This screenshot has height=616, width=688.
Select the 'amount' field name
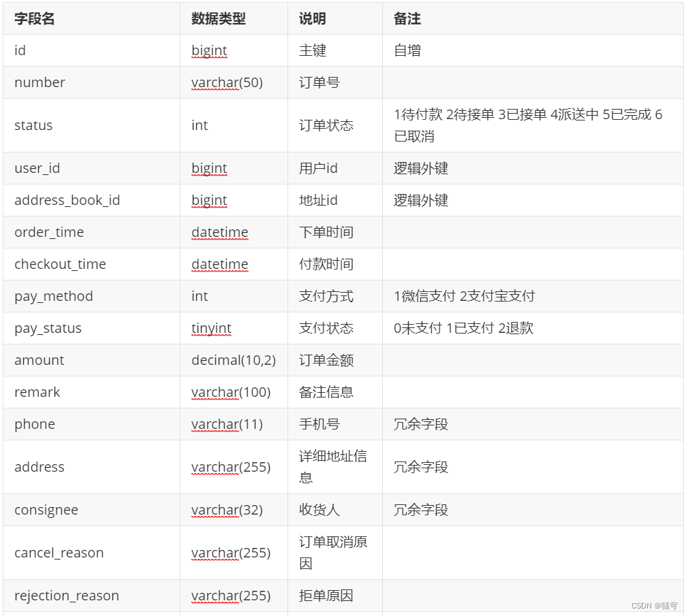[x=39, y=360]
